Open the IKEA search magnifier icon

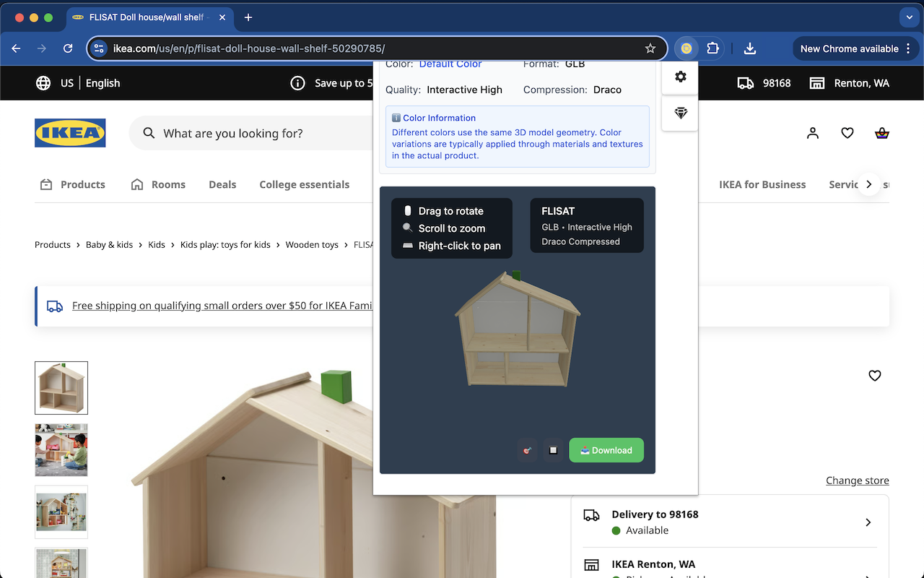[x=149, y=133]
